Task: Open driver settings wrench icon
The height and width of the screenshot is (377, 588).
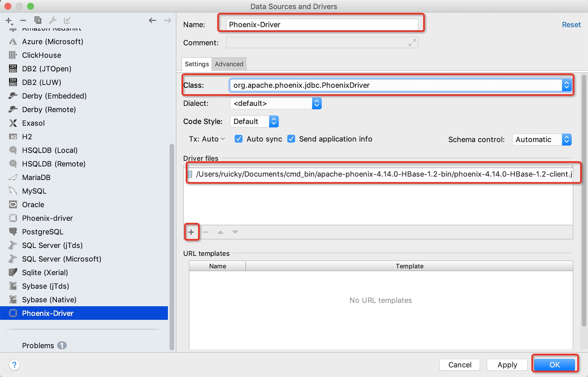Action: [x=53, y=20]
